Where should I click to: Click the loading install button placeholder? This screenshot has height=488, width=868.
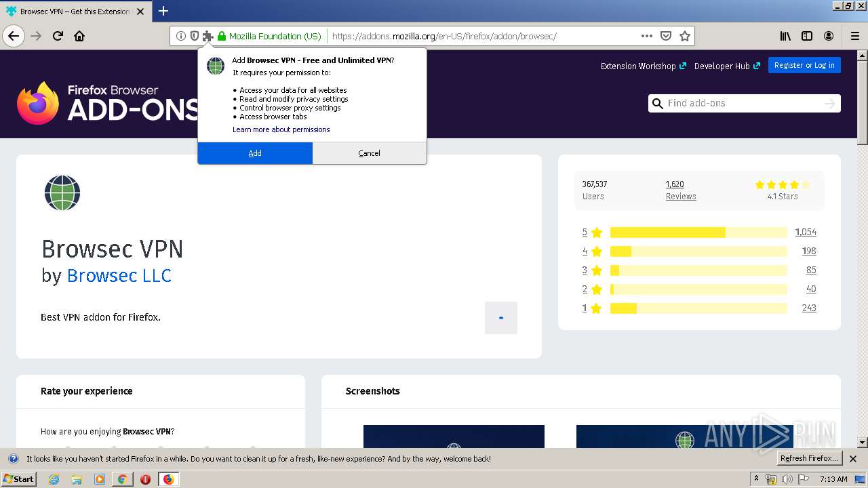tap(501, 318)
